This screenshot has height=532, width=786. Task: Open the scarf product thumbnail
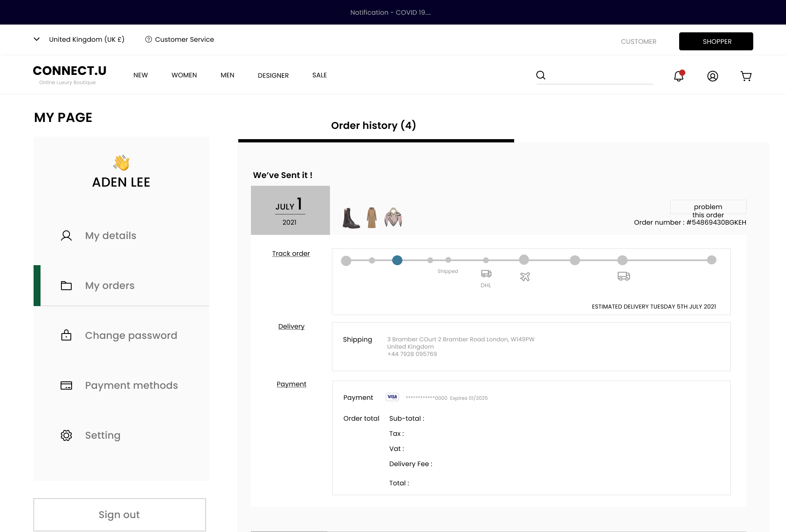pyautogui.click(x=393, y=217)
